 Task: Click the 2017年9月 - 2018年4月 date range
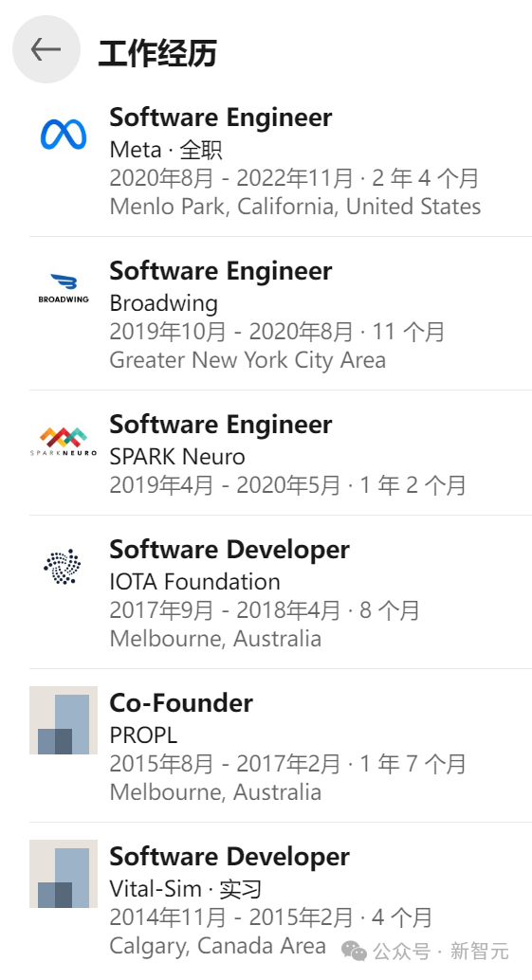coord(225,610)
